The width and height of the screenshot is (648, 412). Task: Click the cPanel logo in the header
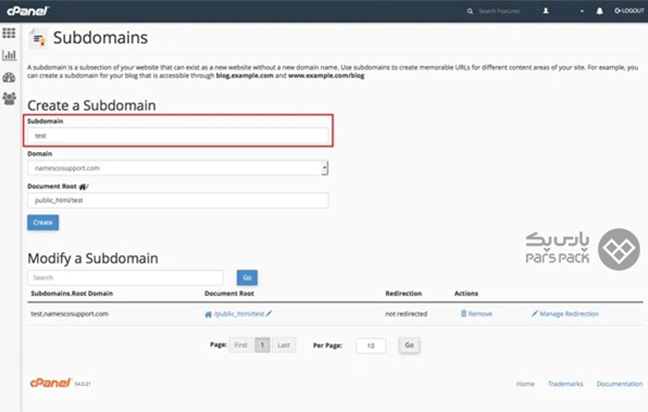[28, 11]
